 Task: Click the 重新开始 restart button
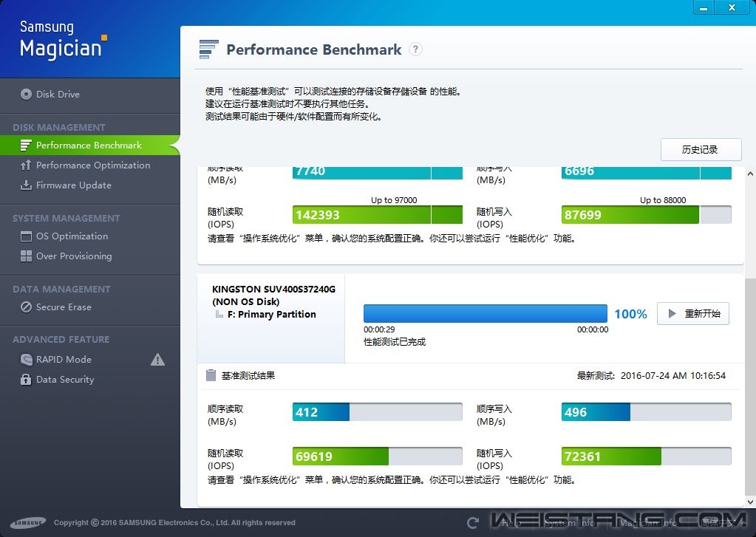(693, 314)
